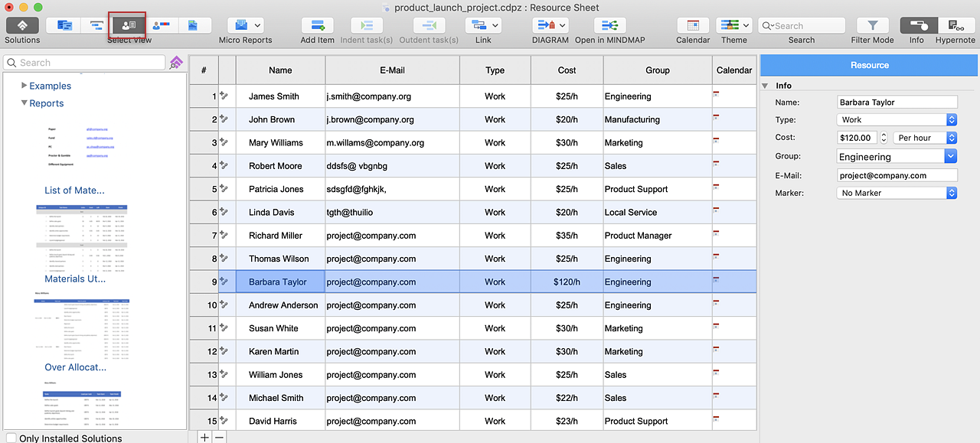The width and height of the screenshot is (980, 443).
Task: Click the Group column header
Action: (657, 70)
